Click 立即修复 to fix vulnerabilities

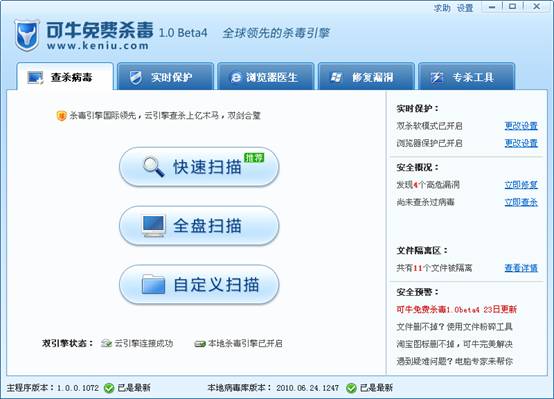[521, 184]
